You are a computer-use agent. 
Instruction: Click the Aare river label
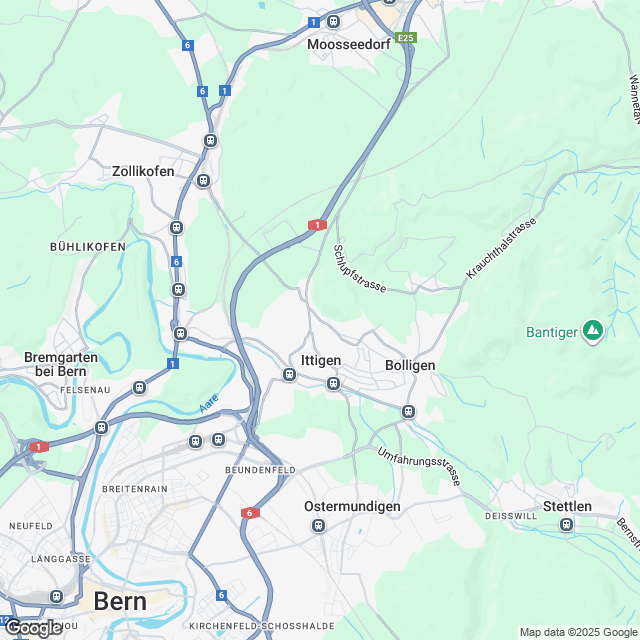click(209, 403)
